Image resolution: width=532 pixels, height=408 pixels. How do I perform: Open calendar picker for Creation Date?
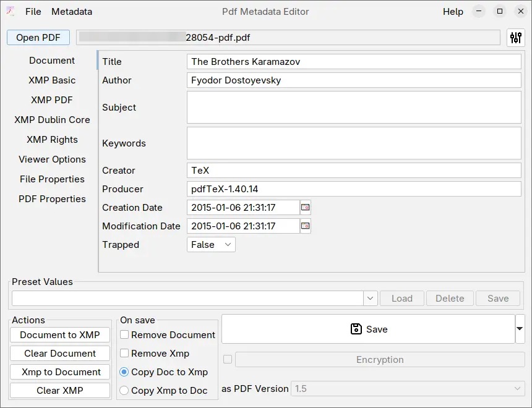305,207
